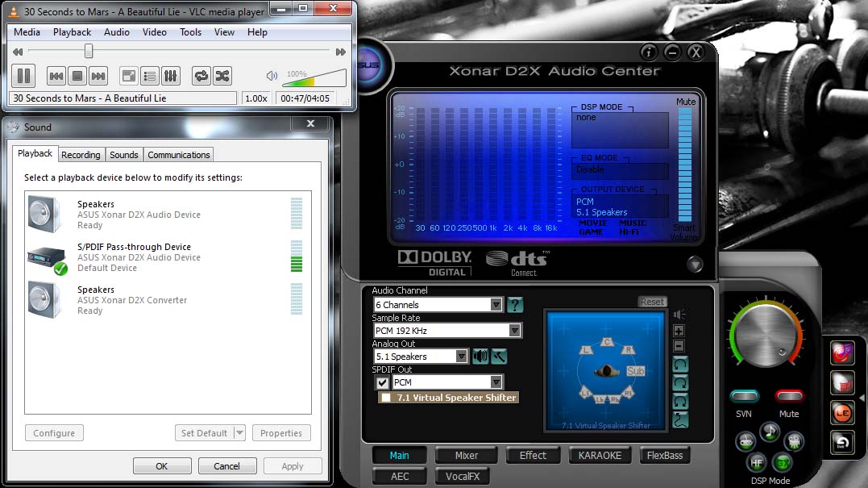Open VLC extended settings equalizer icon
Viewport: 868px width, 488px height.
[171, 76]
